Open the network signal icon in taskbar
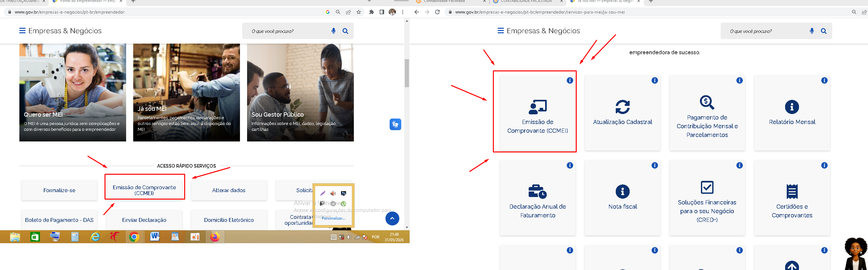This screenshot has width=868, height=270. [x=357, y=237]
